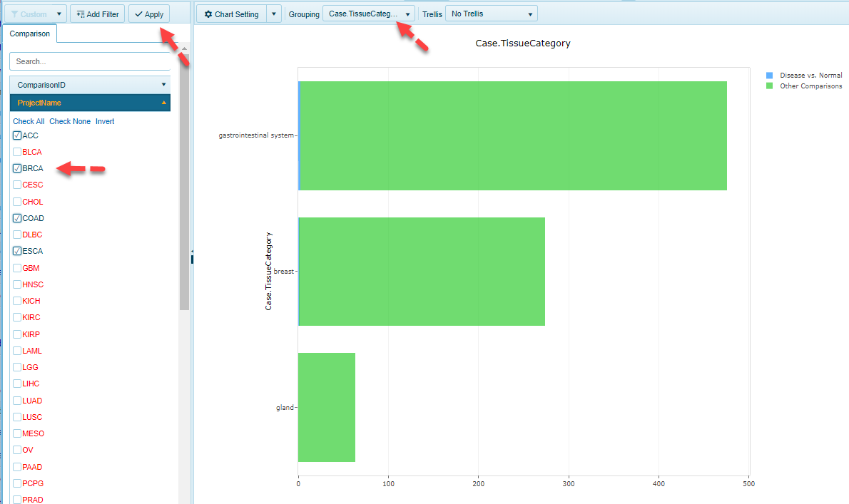
Task: Expand Chart Setting dropdown arrow
Action: (275, 14)
